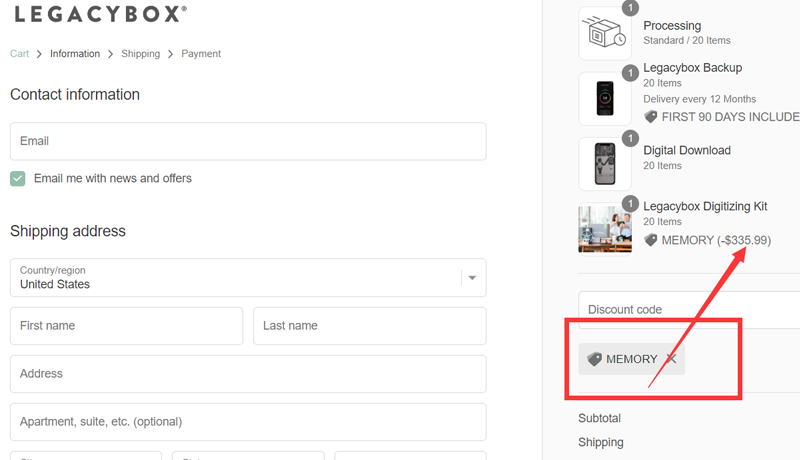Select the Shipping breadcrumb step
The image size is (800, 460).
(x=140, y=54)
